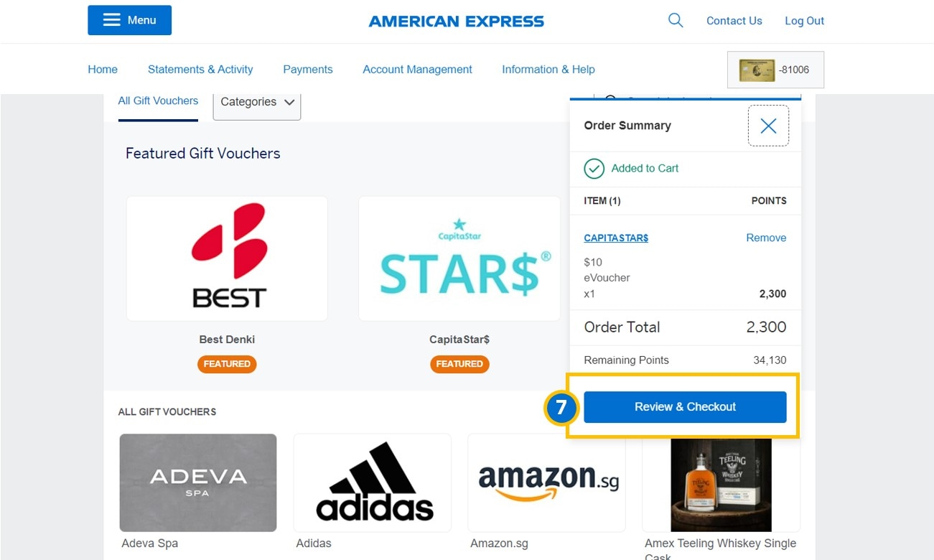Click the American Express logo

[457, 22]
